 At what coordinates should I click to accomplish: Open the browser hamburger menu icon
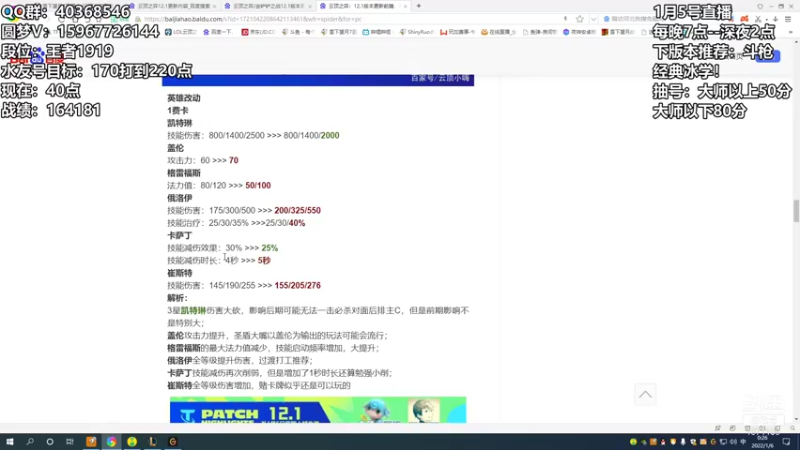[788, 19]
